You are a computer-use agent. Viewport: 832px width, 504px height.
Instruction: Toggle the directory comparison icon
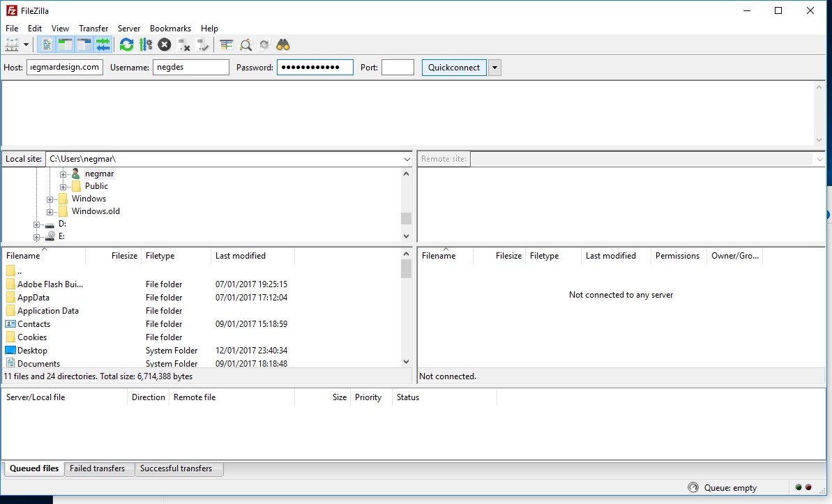click(x=245, y=45)
